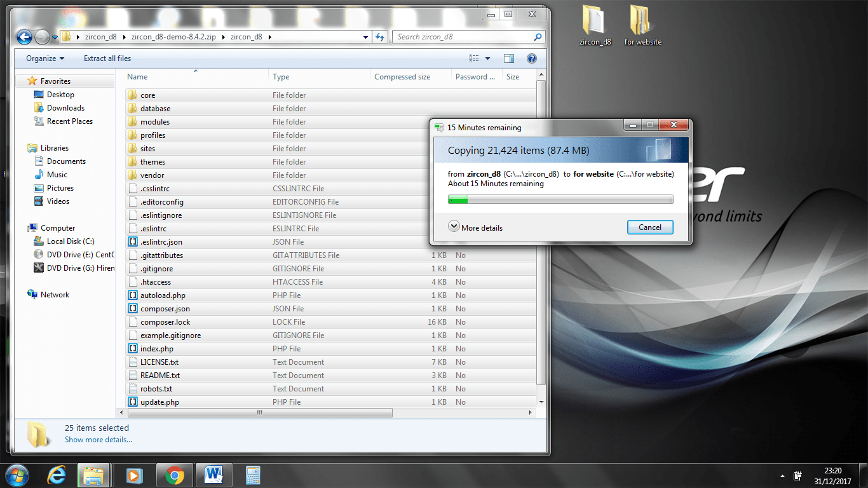The width and height of the screenshot is (868, 488).
Task: Open the Help question mark icon
Action: pyautogui.click(x=532, y=58)
